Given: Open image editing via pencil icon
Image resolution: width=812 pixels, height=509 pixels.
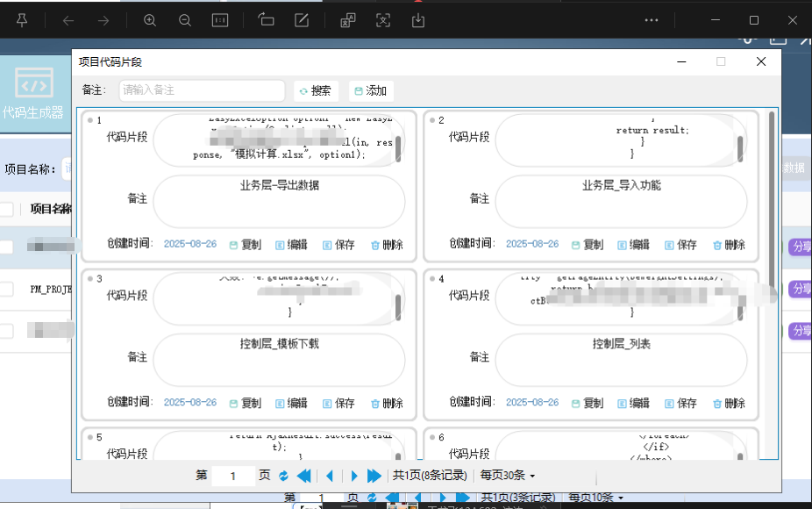Looking at the screenshot, I should (302, 20).
